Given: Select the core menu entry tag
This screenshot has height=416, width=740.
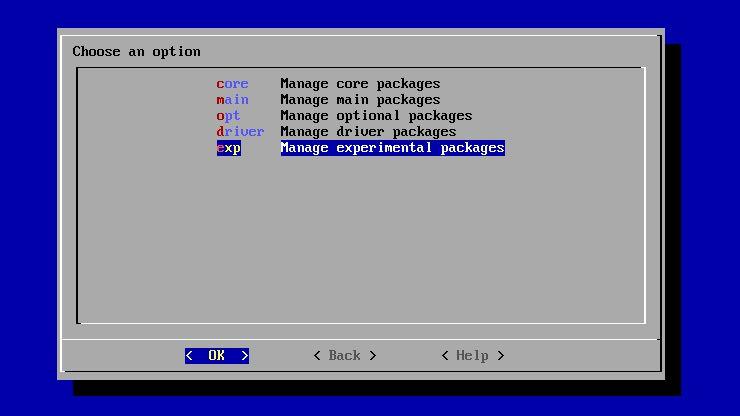Looking at the screenshot, I should pyautogui.click(x=232, y=84).
